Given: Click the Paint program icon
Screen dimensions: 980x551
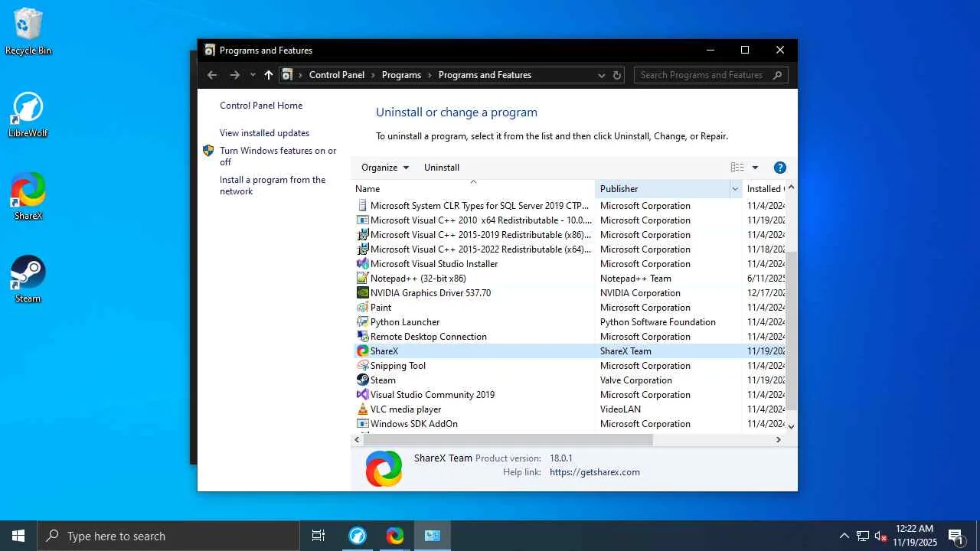Looking at the screenshot, I should [363, 308].
